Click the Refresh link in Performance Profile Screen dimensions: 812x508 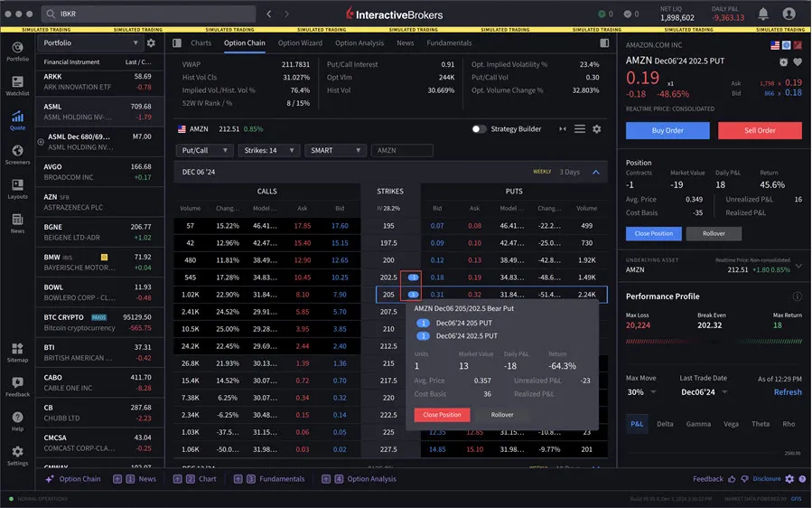[x=788, y=392]
